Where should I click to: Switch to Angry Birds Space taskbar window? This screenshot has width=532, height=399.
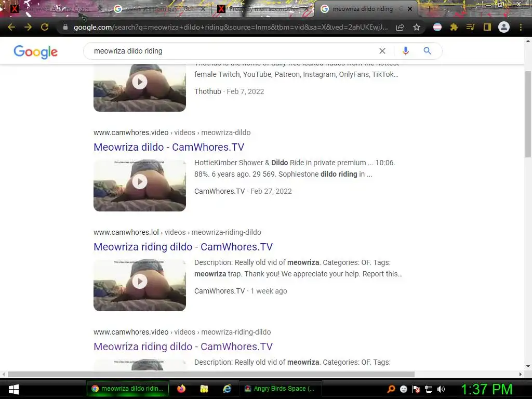[280, 389]
